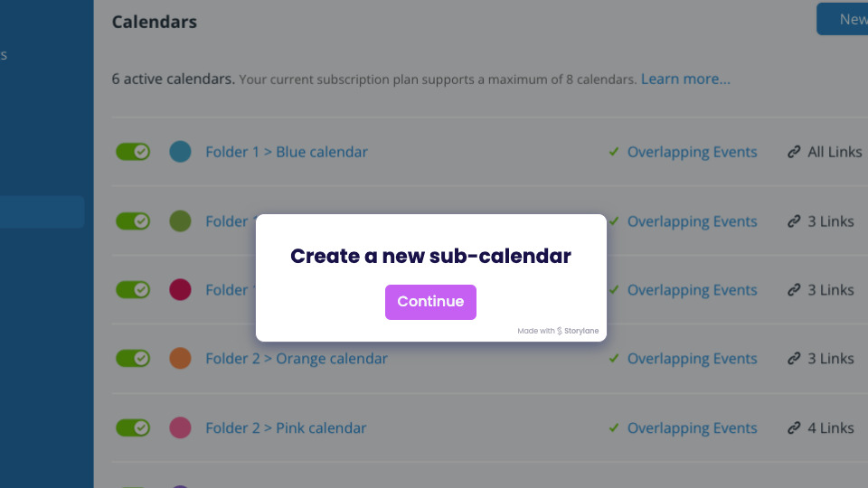
Task: Click the New button at top right
Action: coord(843,19)
